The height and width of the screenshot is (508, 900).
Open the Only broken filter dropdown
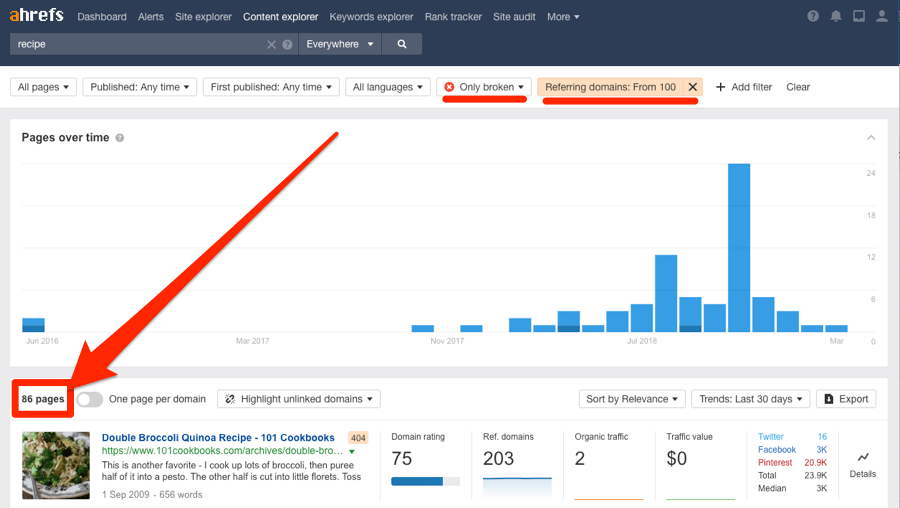484,87
